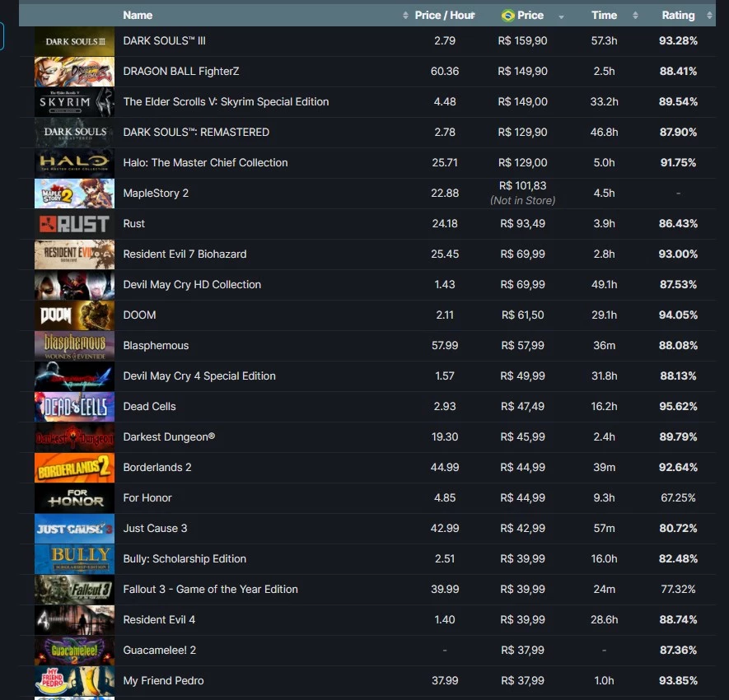Select Devil May Cry 4 Special Edition name

[199, 376]
